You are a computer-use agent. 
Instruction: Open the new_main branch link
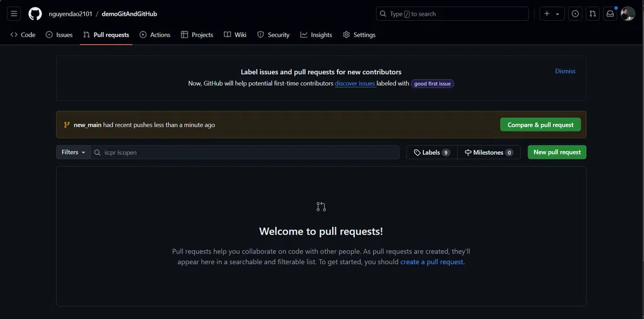(87, 125)
